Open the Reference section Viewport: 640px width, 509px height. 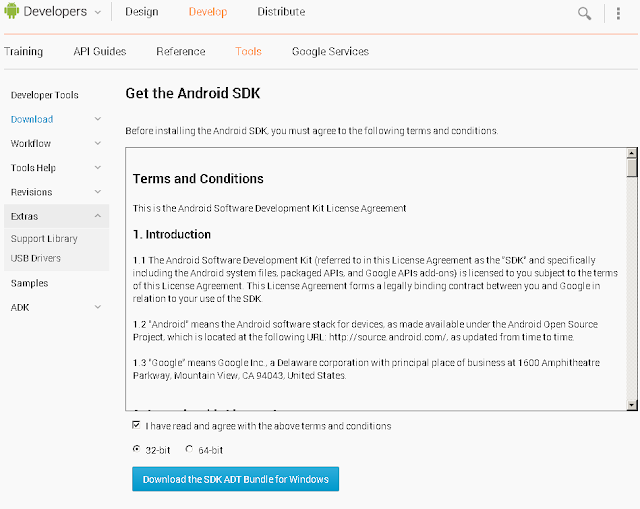(181, 51)
